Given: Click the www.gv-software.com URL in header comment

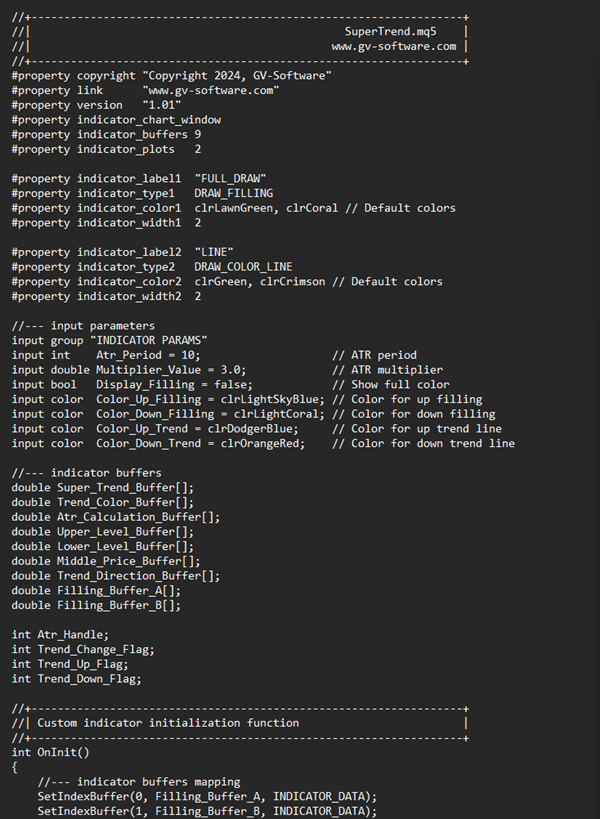Looking at the screenshot, I should pyautogui.click(x=394, y=46).
